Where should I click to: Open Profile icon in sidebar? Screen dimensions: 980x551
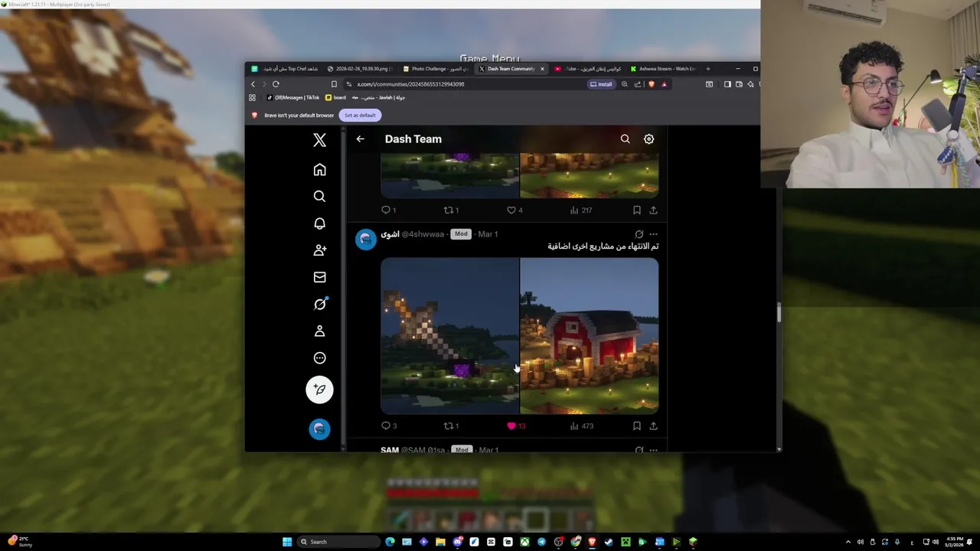319,331
